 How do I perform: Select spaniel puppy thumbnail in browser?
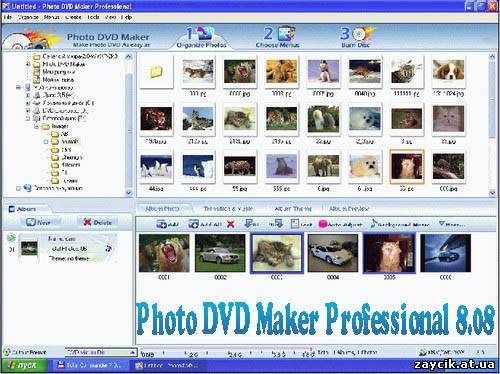pyautogui.click(x=448, y=71)
